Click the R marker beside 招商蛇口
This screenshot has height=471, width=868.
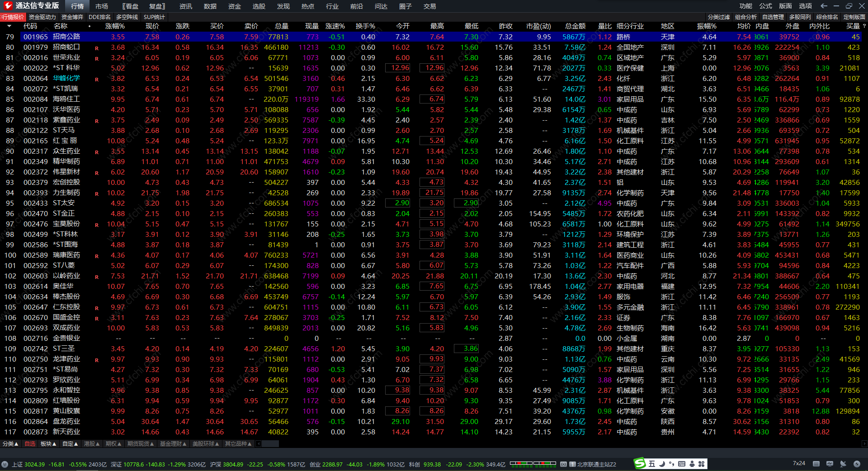[x=97, y=48]
